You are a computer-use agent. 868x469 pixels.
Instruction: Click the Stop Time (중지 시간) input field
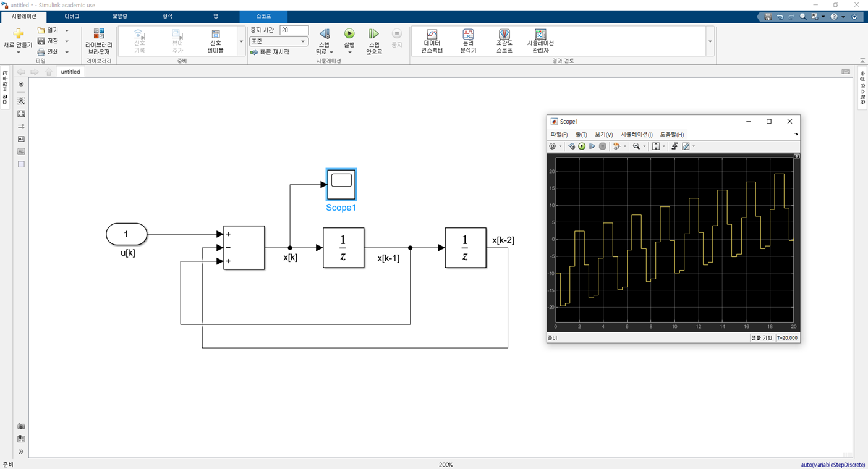coord(294,30)
